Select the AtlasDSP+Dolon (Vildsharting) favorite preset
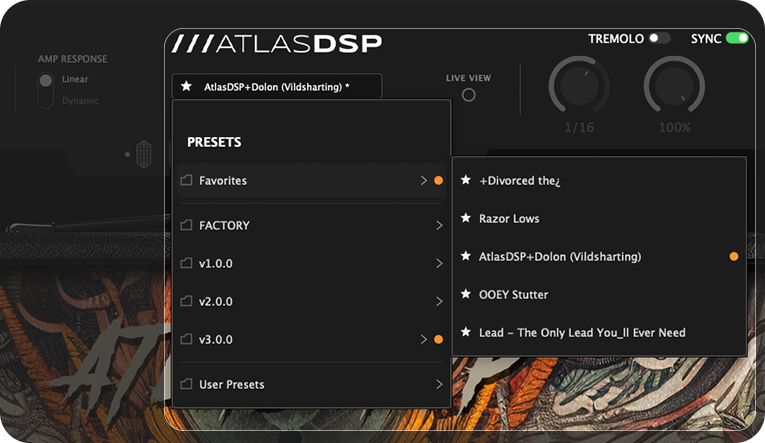This screenshot has width=765, height=443. pyautogui.click(x=599, y=256)
